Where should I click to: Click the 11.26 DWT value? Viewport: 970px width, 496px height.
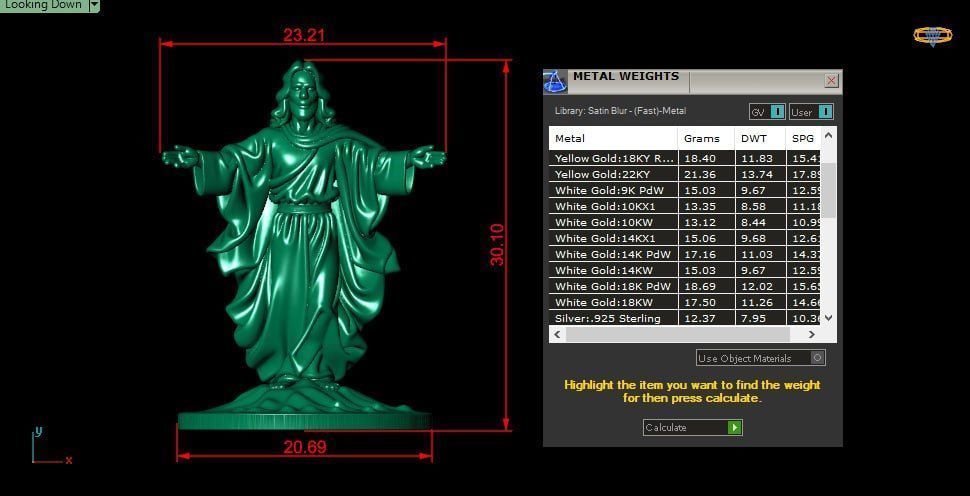(755, 303)
